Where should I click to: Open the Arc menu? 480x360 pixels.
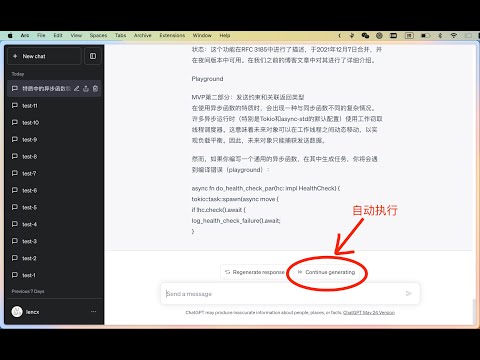[25, 35]
